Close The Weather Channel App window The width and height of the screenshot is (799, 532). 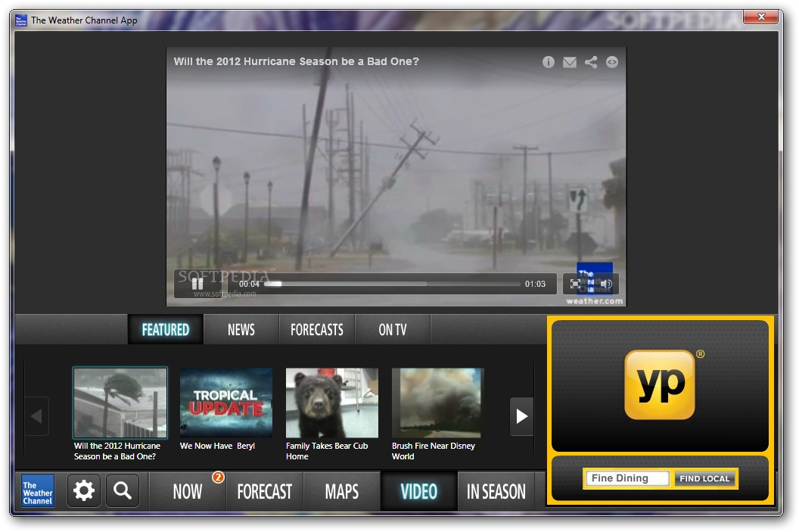pos(760,17)
